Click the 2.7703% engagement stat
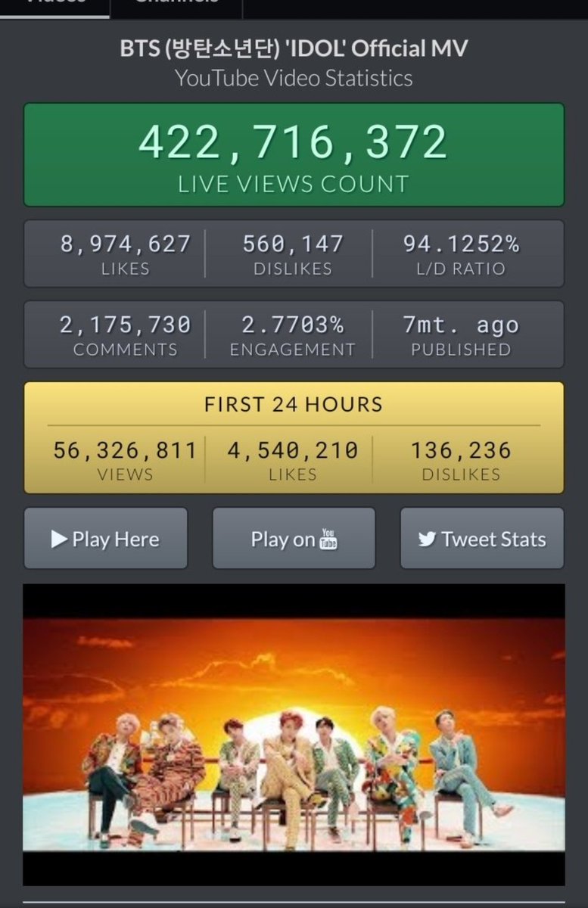The height and width of the screenshot is (908, 588). 293,334
